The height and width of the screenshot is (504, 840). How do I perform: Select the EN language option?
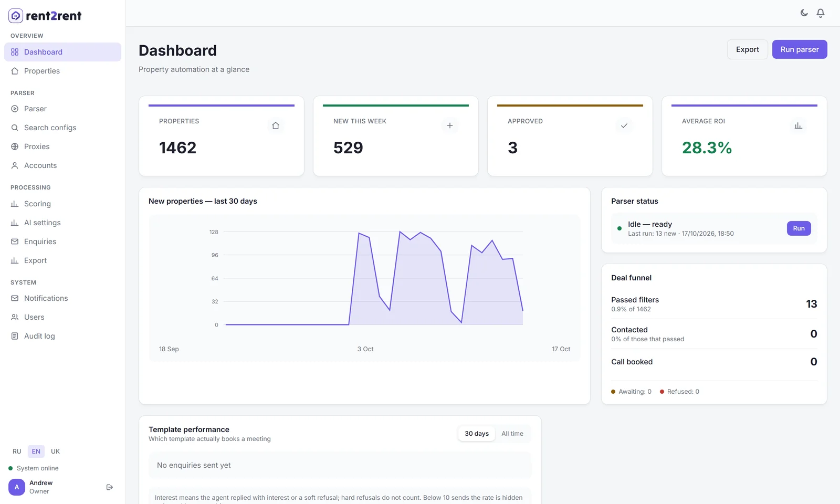tap(36, 451)
